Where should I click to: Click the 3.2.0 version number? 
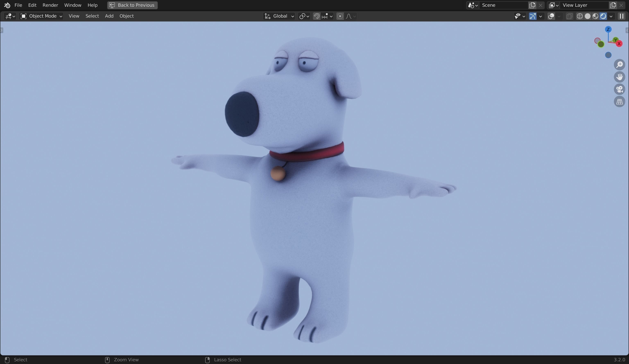[x=619, y=359]
